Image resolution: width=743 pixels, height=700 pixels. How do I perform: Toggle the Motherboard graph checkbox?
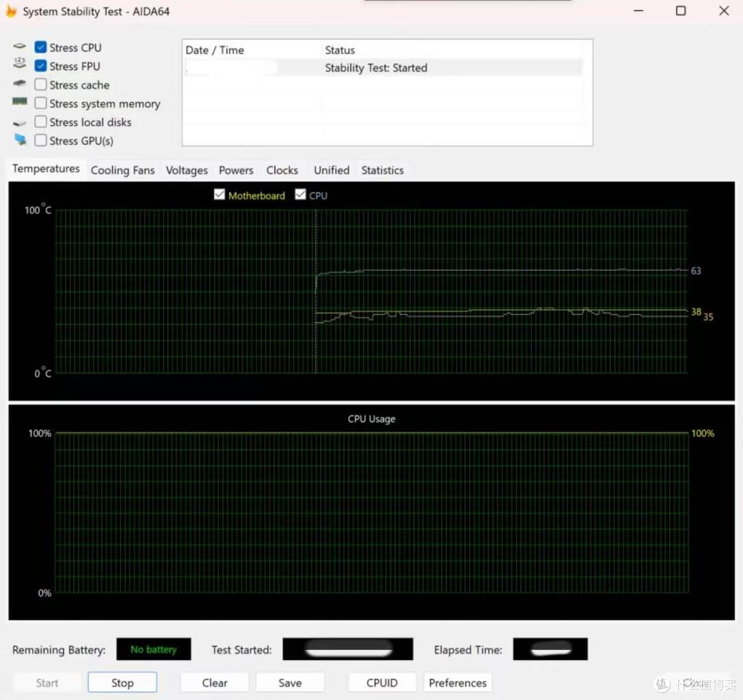[x=219, y=195]
